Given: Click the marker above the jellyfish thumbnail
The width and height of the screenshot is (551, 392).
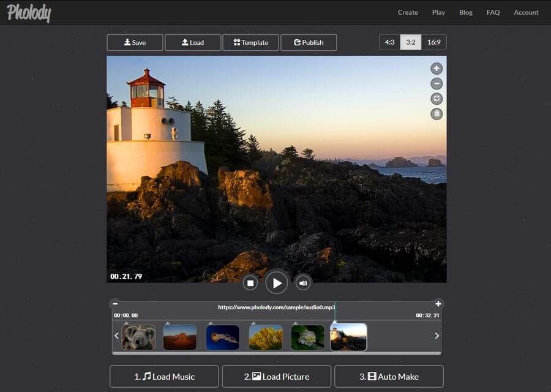Looking at the screenshot, I should [x=211, y=323].
